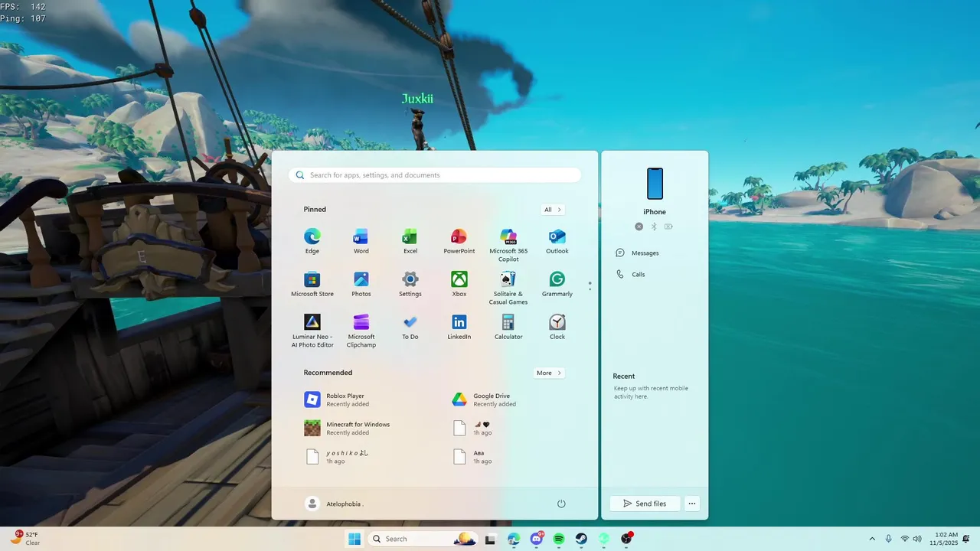Open the Outlook pinned app
The height and width of the screenshot is (551, 980).
557,241
